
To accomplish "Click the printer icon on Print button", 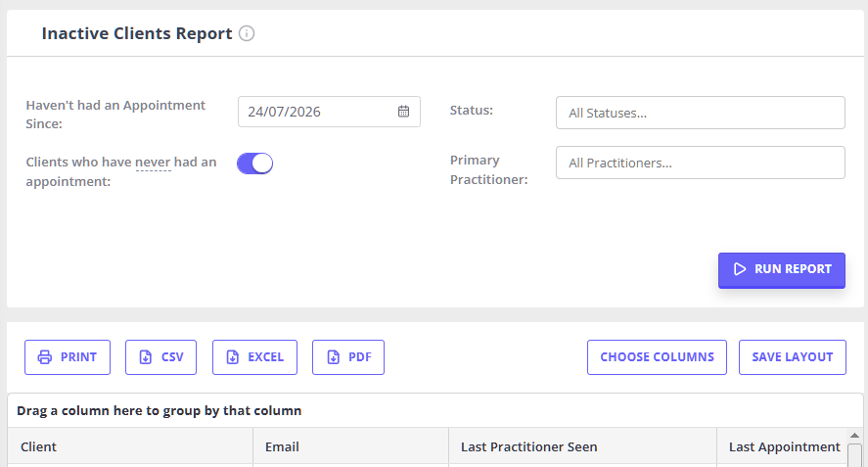I will click(x=45, y=357).
